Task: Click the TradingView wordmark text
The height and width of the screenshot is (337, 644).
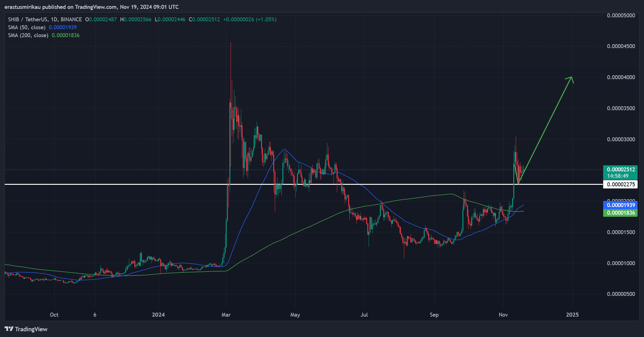Action: pyautogui.click(x=31, y=329)
